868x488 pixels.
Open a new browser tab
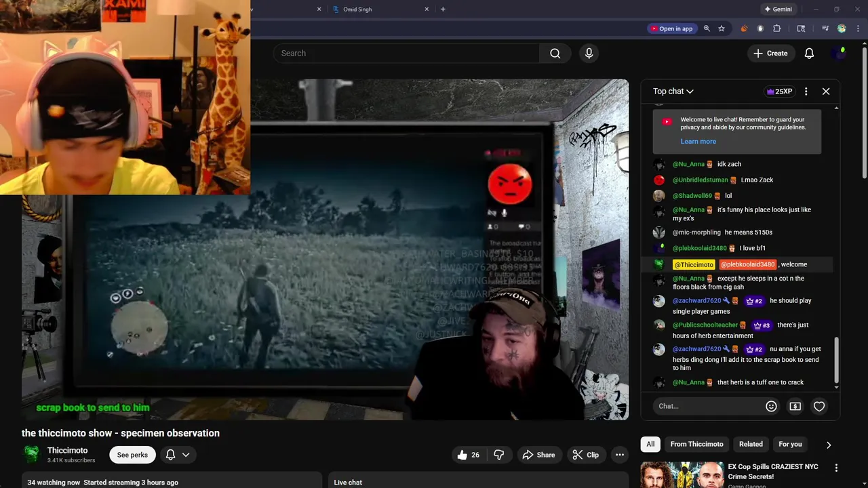pos(443,9)
